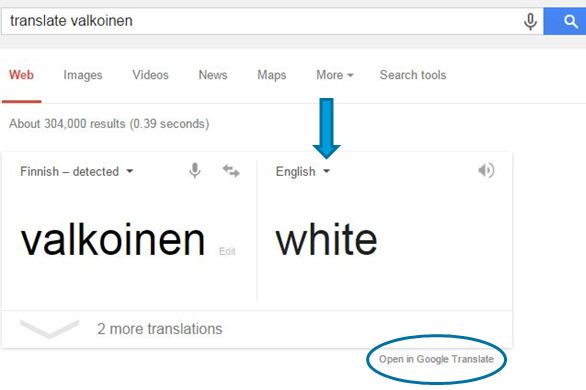The image size is (586, 390).
Task: Switch to the Images tab
Action: pos(83,75)
